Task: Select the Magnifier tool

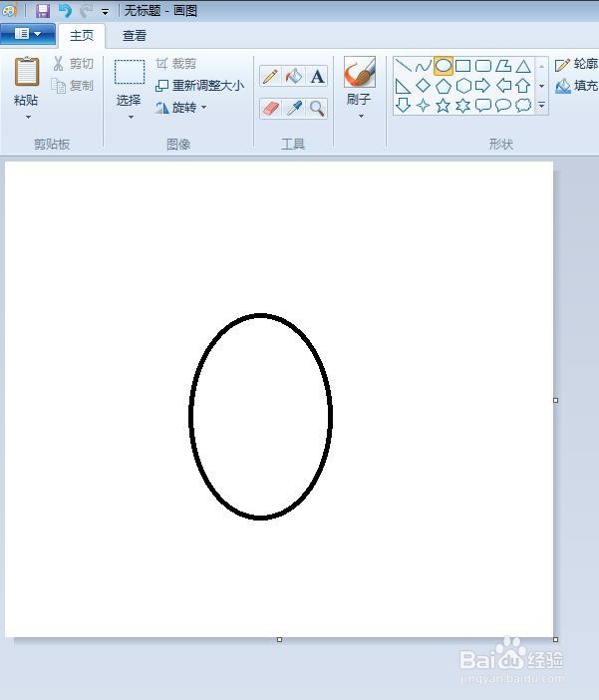Action: point(317,109)
